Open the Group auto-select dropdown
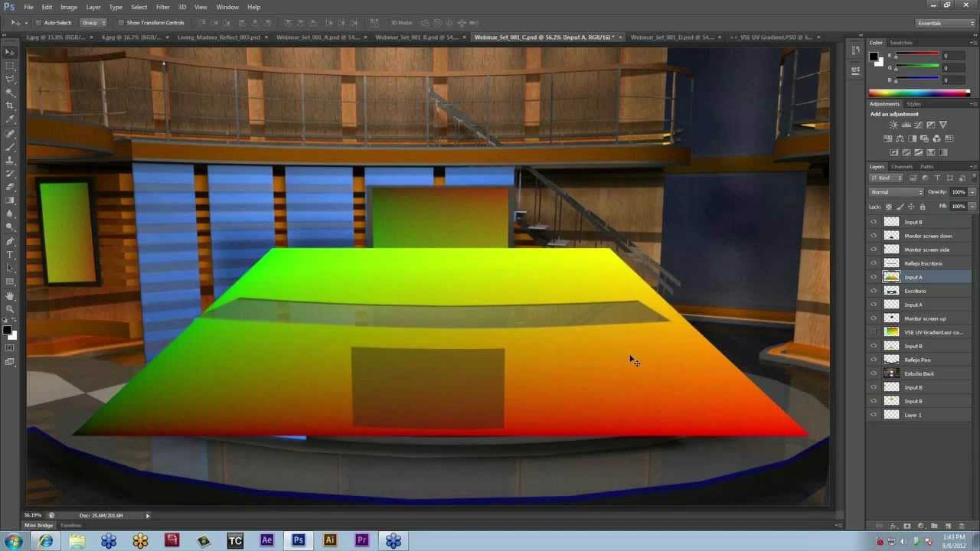Viewport: 980px width, 551px height. (93, 23)
